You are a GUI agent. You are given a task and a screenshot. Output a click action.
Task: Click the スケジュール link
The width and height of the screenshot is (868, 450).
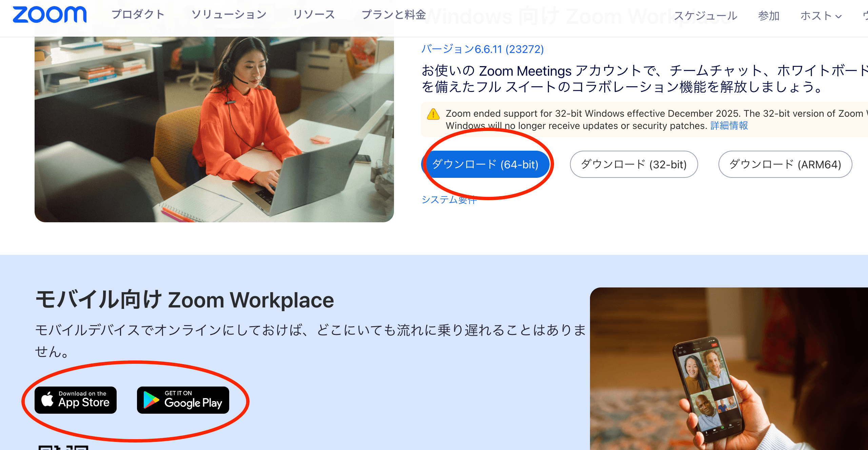coord(705,16)
